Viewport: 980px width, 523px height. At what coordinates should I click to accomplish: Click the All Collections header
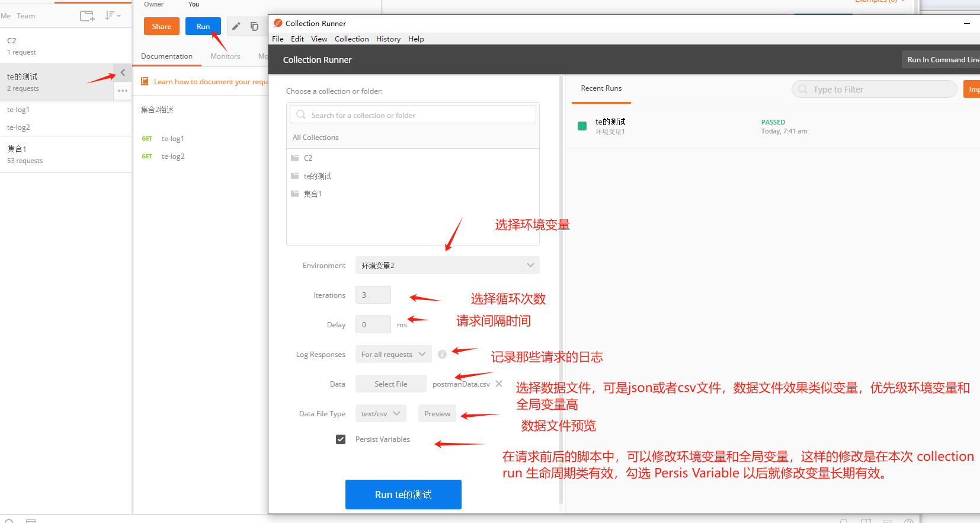click(316, 137)
